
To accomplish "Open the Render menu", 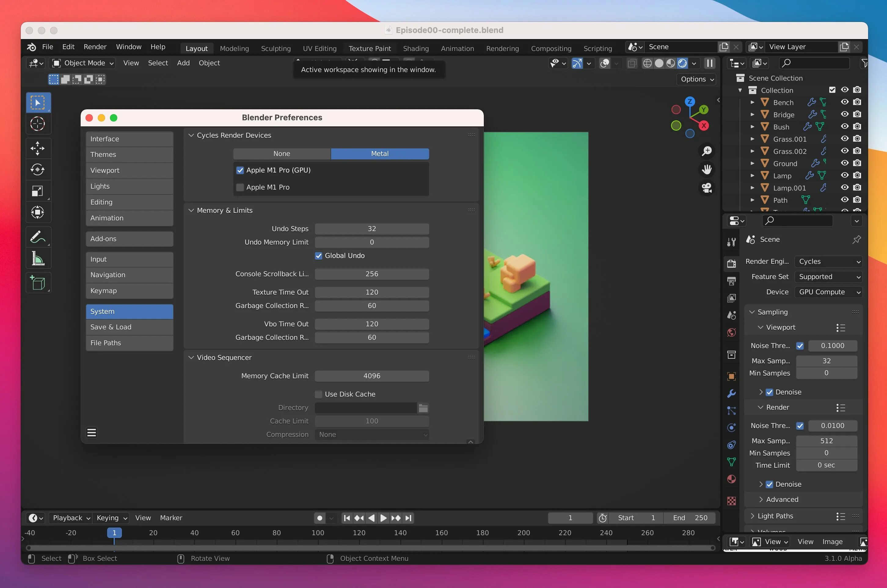I will [95, 47].
